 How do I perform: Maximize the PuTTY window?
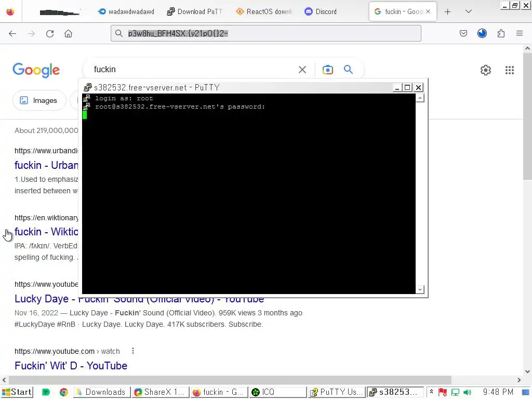[x=407, y=87]
